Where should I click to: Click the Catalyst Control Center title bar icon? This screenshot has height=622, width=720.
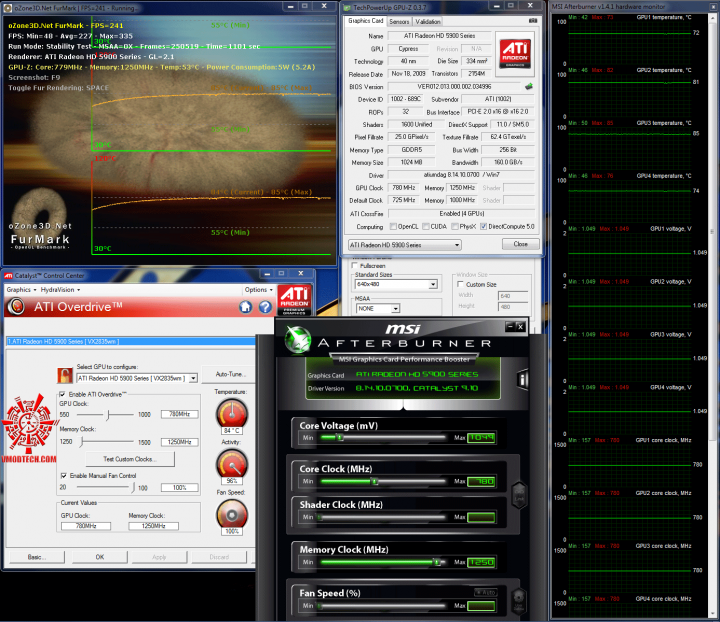(8, 276)
